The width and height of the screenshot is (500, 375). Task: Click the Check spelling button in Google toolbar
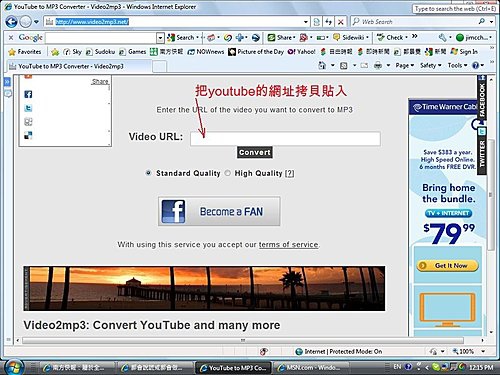coord(392,37)
